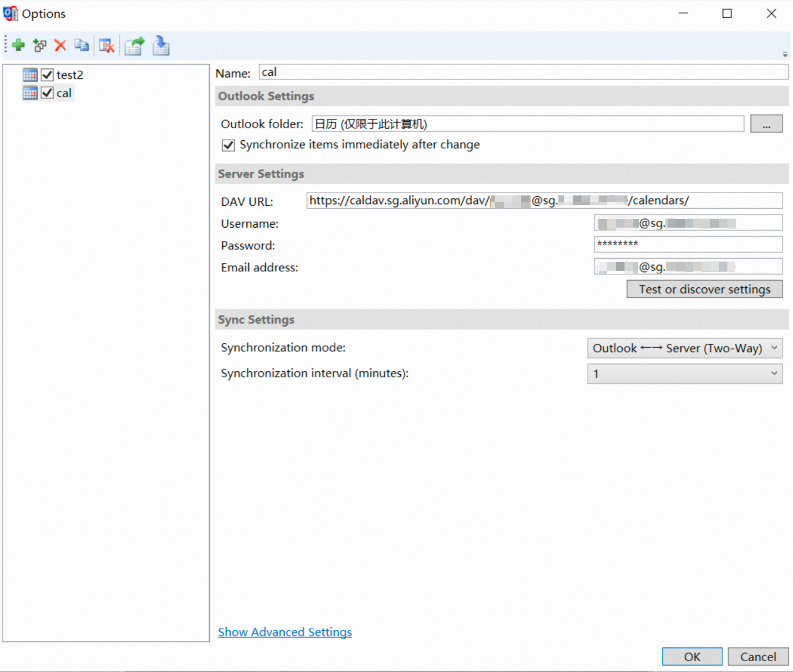Image resolution: width=793 pixels, height=672 pixels.
Task: Click Test or discover settings button
Action: click(704, 289)
